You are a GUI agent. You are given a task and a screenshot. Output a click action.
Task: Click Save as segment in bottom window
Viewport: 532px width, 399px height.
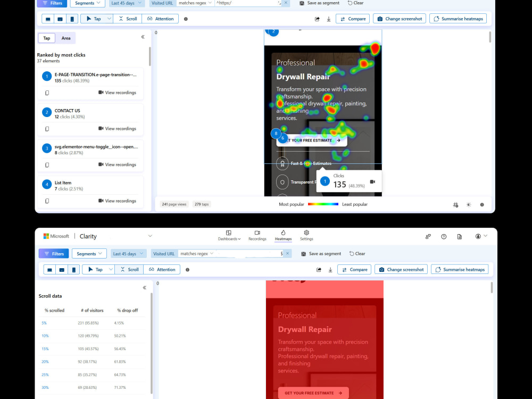click(x=321, y=254)
